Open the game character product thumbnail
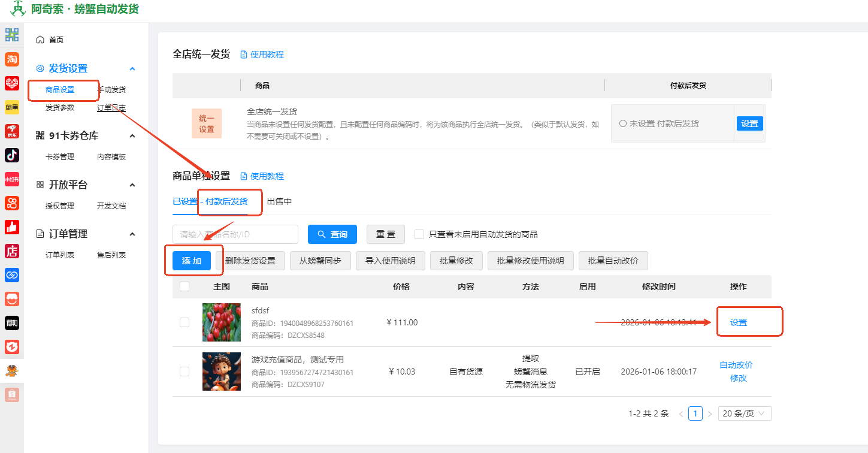This screenshot has height=453, width=868. [222, 372]
